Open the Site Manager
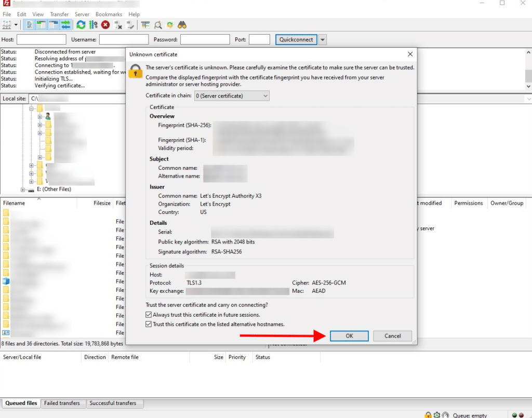 pos(7,24)
